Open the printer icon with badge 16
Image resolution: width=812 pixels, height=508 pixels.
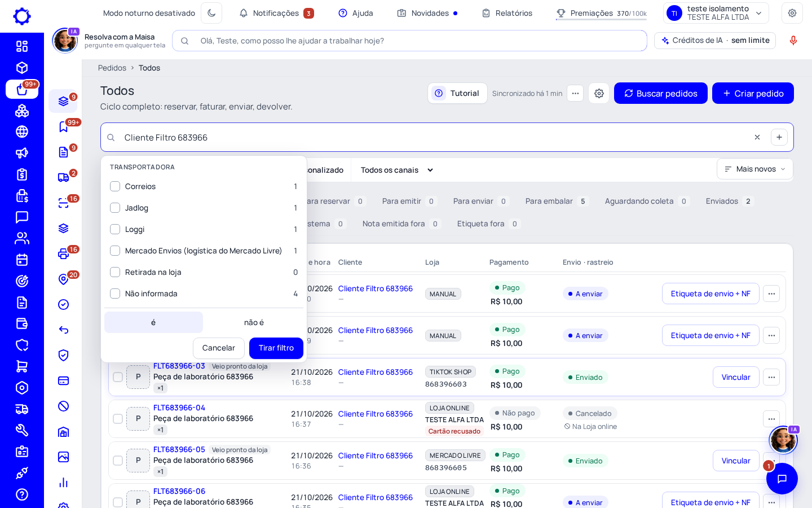(x=63, y=253)
